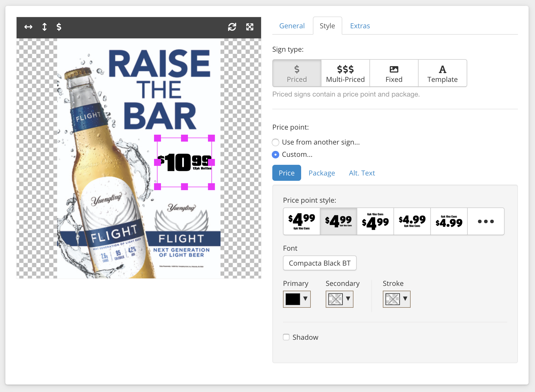Click the dollar sign toolbar icon
Viewport: 535px width, 392px height.
pos(59,27)
